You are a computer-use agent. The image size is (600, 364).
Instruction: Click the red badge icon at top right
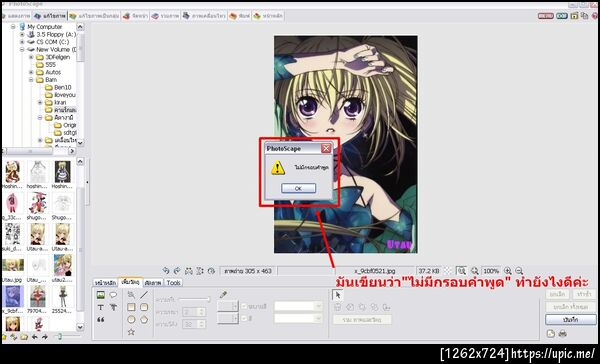[x=546, y=16]
